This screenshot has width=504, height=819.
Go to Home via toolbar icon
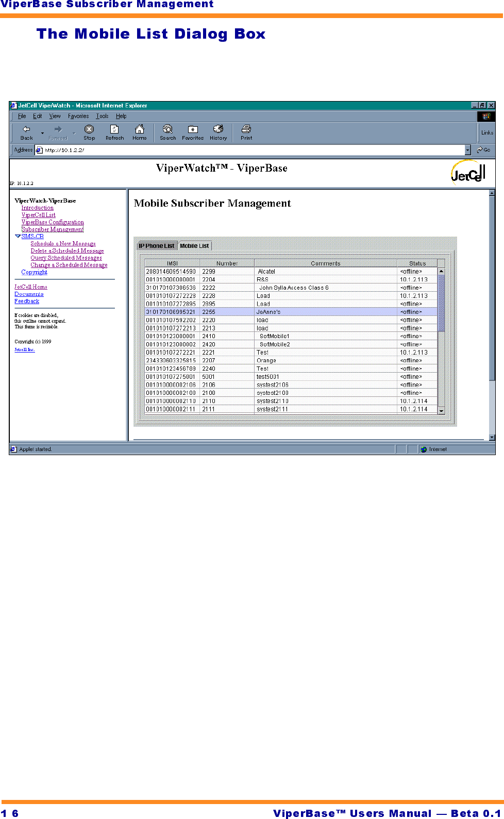pyautogui.click(x=139, y=132)
